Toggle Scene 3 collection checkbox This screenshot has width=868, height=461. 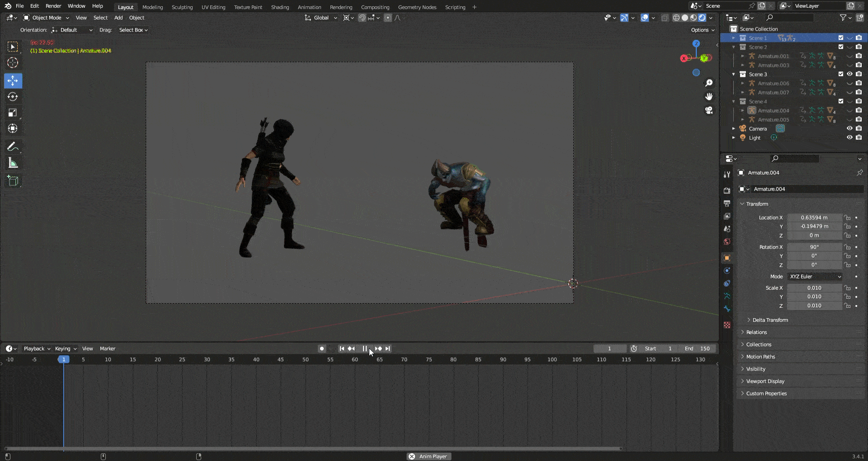tap(841, 74)
